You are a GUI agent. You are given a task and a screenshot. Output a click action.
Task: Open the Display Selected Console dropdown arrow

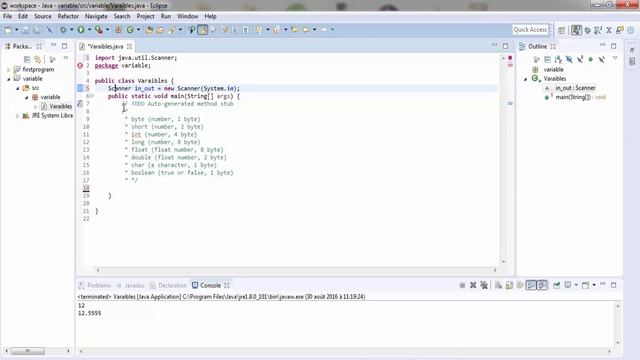[x=576, y=285]
